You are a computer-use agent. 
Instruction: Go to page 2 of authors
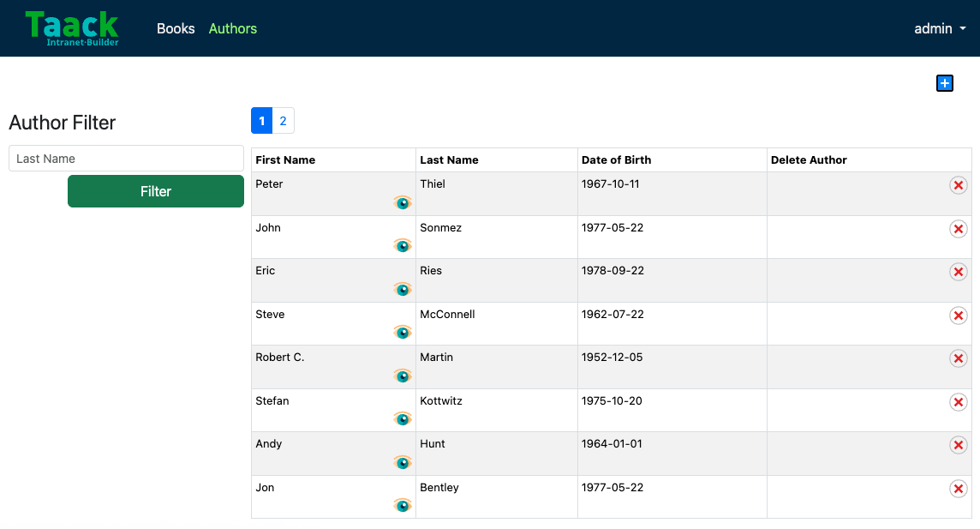tap(284, 121)
